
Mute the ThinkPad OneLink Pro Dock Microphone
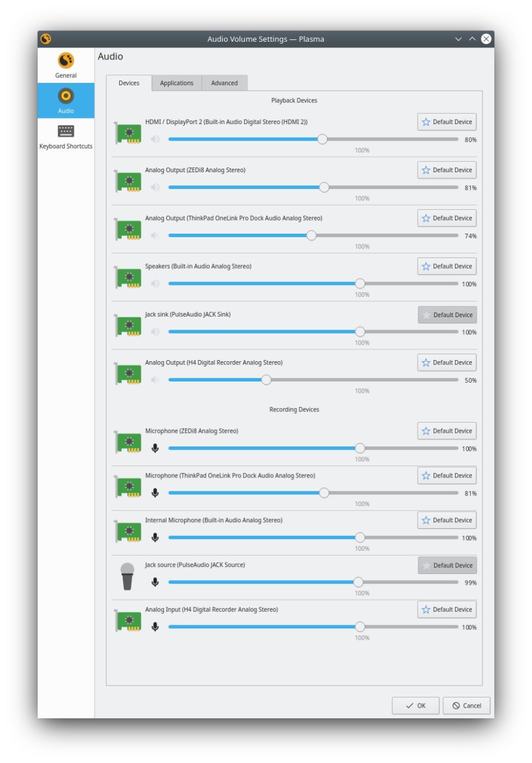click(x=155, y=493)
